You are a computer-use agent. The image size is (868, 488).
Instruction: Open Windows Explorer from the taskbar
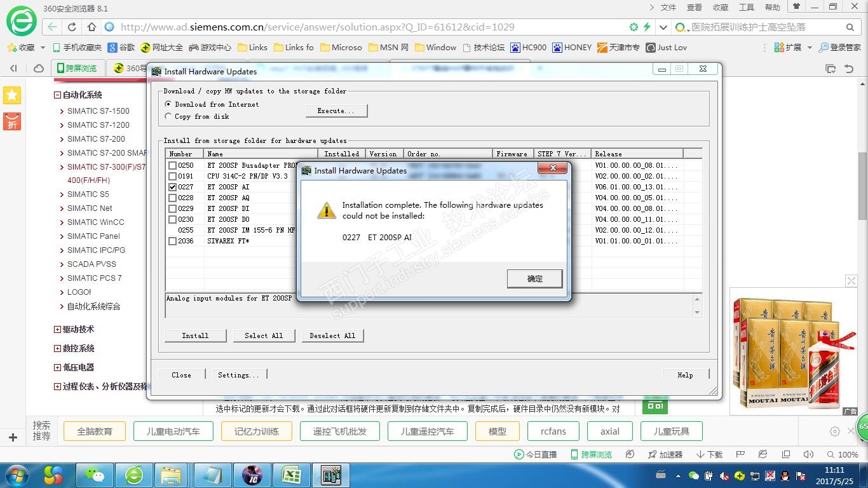click(x=172, y=475)
